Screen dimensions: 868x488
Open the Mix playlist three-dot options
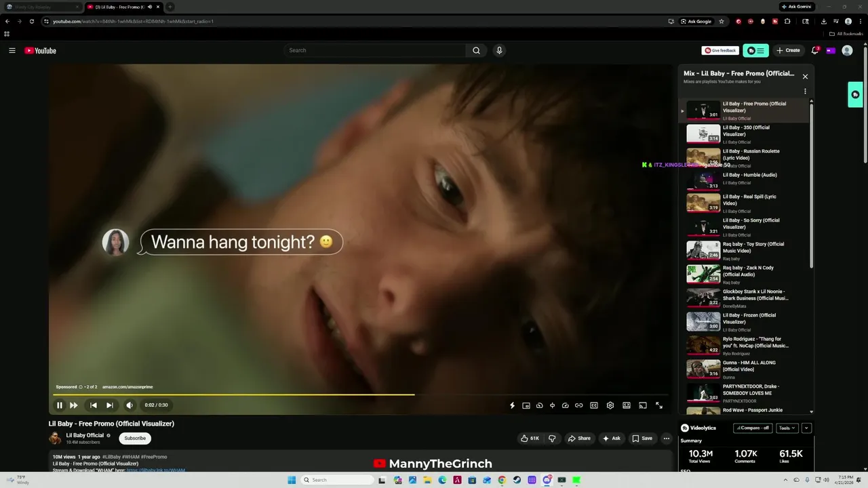point(805,91)
